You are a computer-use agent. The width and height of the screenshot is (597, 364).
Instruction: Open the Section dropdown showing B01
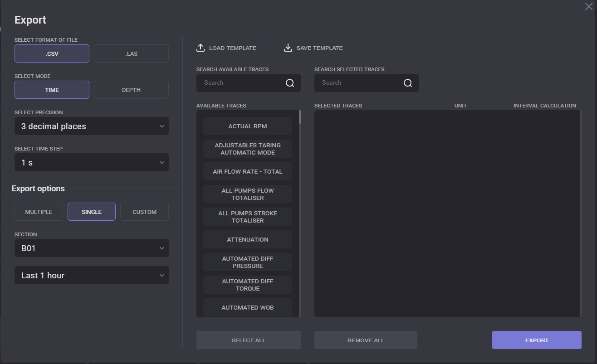point(92,248)
